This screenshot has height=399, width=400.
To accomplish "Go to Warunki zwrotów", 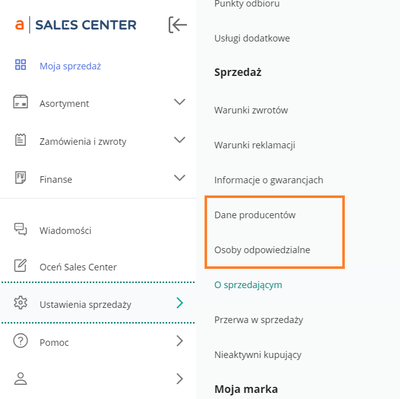I will pos(251,110).
